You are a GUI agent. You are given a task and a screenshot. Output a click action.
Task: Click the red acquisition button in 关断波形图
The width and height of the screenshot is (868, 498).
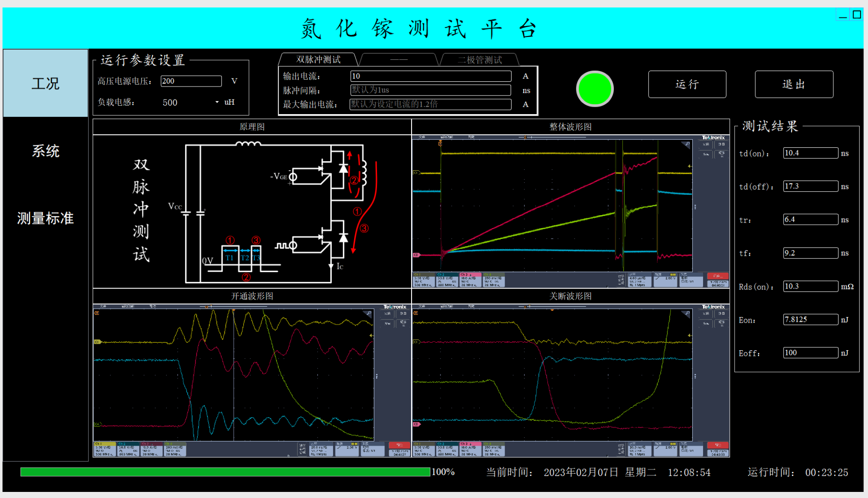[718, 445]
